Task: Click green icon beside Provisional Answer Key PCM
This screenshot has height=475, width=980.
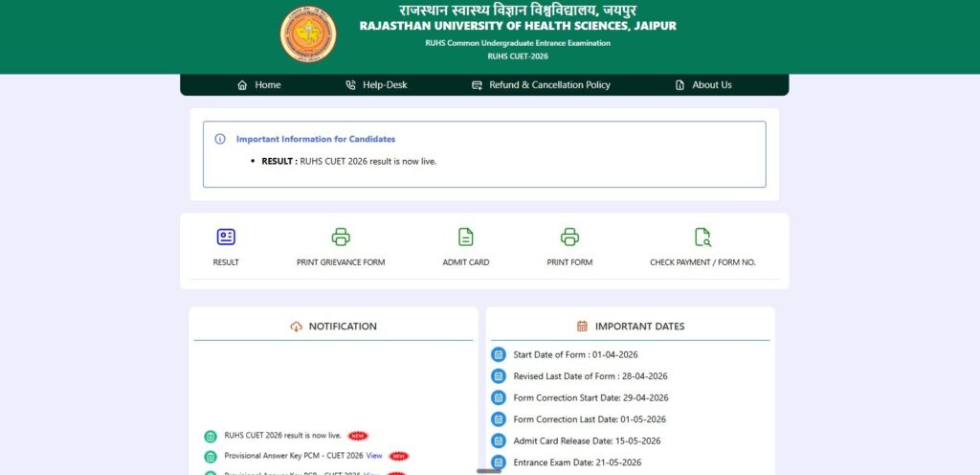Action: tap(211, 456)
